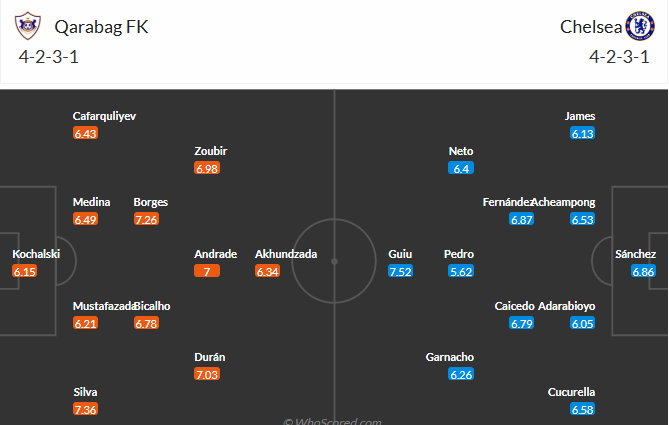669x425 pixels.
Task: Select Caicedo's 6.79 rating badge
Action: (x=521, y=323)
